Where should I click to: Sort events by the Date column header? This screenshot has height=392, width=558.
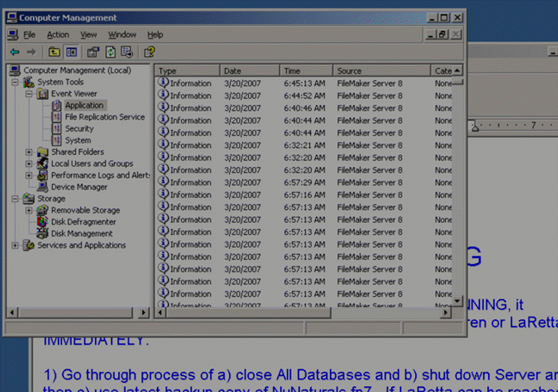click(250, 70)
